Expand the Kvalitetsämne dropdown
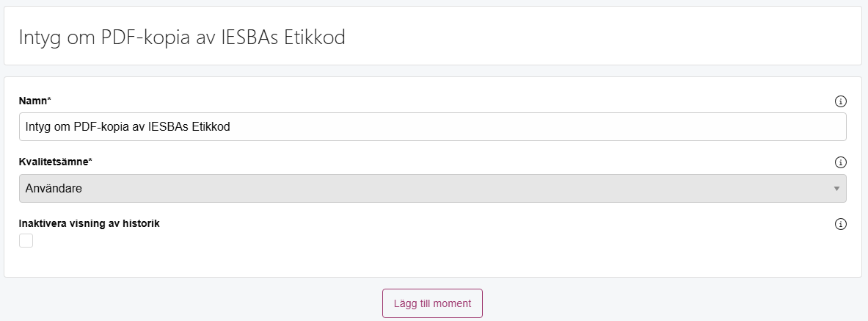 tap(432, 189)
